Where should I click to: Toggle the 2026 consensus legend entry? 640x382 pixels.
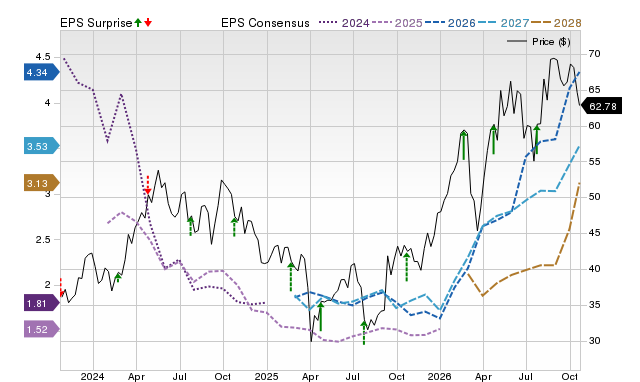pyautogui.click(x=450, y=23)
